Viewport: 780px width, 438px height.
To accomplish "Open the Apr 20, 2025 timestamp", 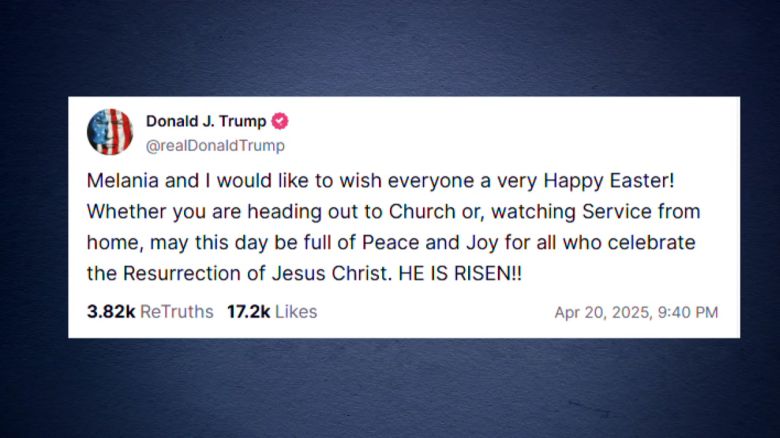I will (x=603, y=313).
